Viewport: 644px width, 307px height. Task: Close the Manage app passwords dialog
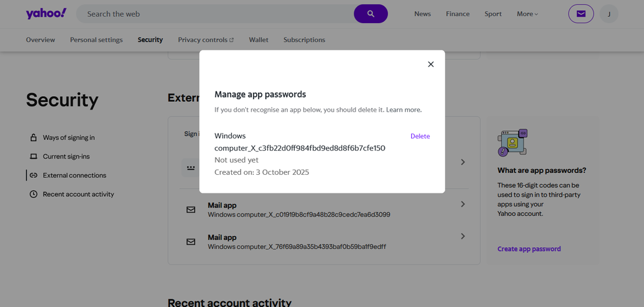coord(430,64)
